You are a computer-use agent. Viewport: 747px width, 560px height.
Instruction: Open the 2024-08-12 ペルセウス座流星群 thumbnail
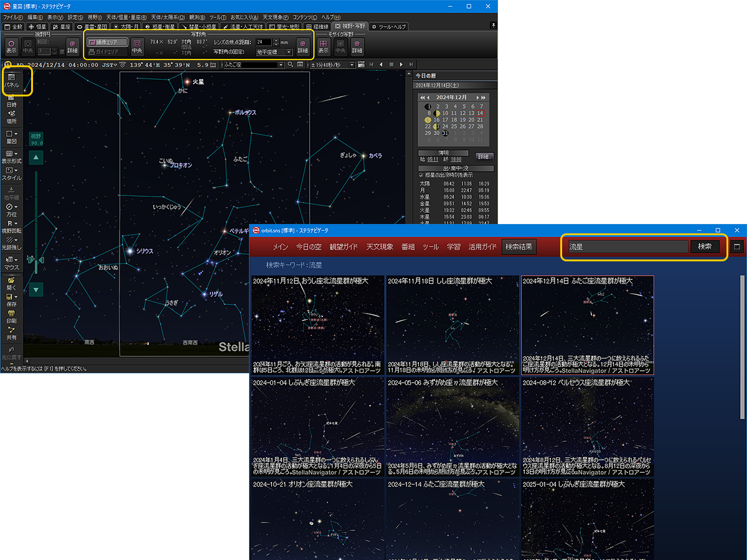pyautogui.click(x=588, y=427)
